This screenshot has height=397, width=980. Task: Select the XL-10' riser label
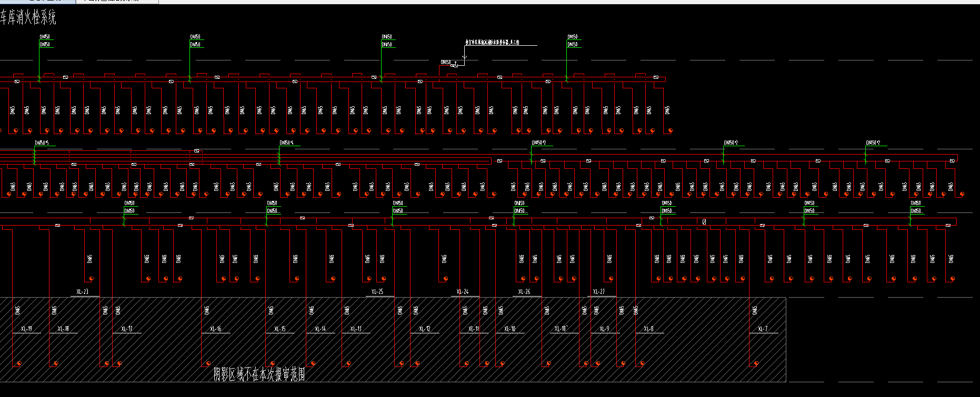[561, 329]
